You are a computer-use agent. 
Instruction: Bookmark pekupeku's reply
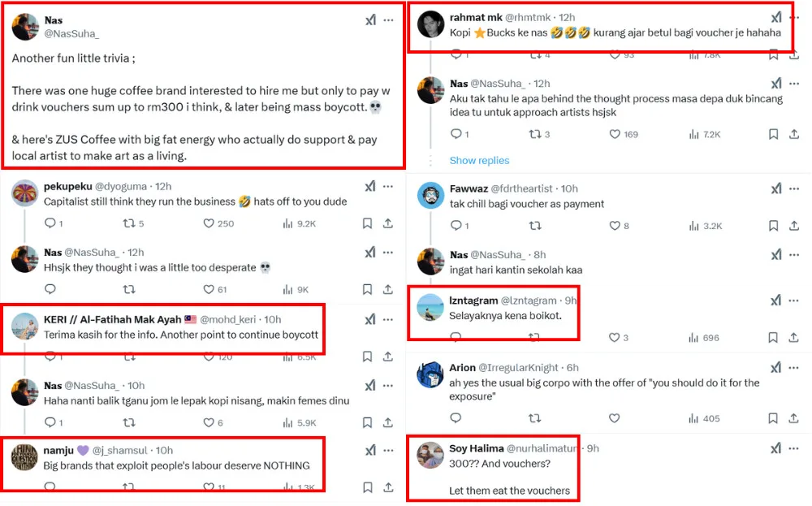pos(367,223)
